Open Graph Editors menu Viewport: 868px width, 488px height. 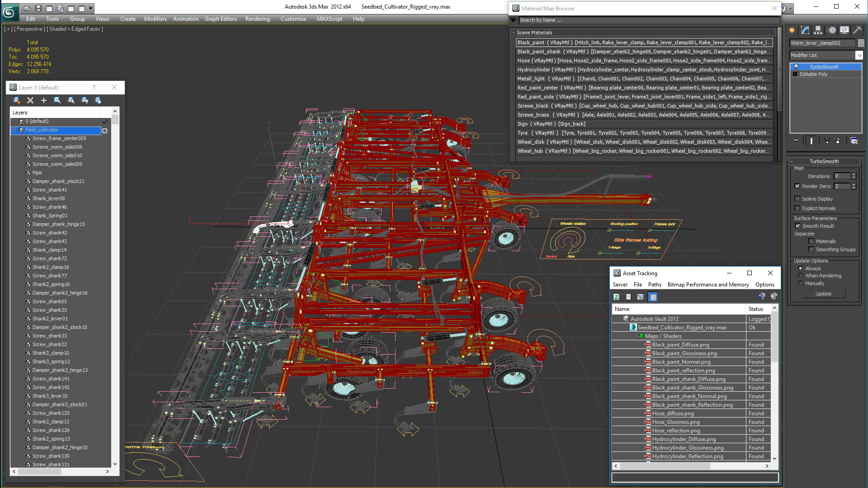221,19
